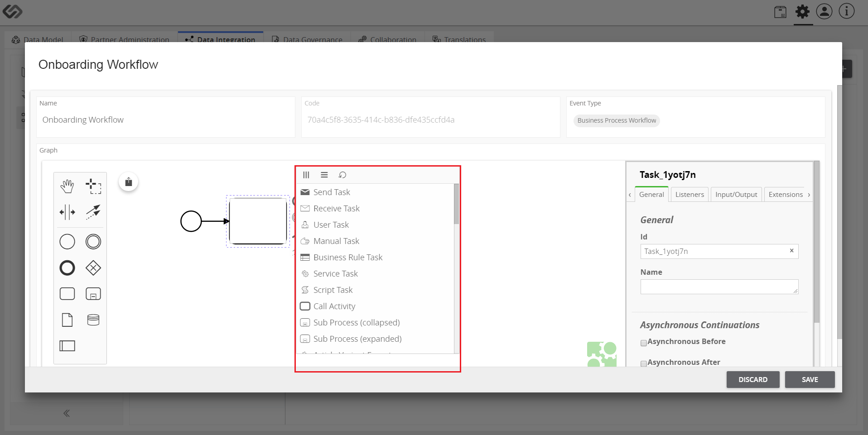
Task: Create an end event from palette
Action: [x=67, y=268]
